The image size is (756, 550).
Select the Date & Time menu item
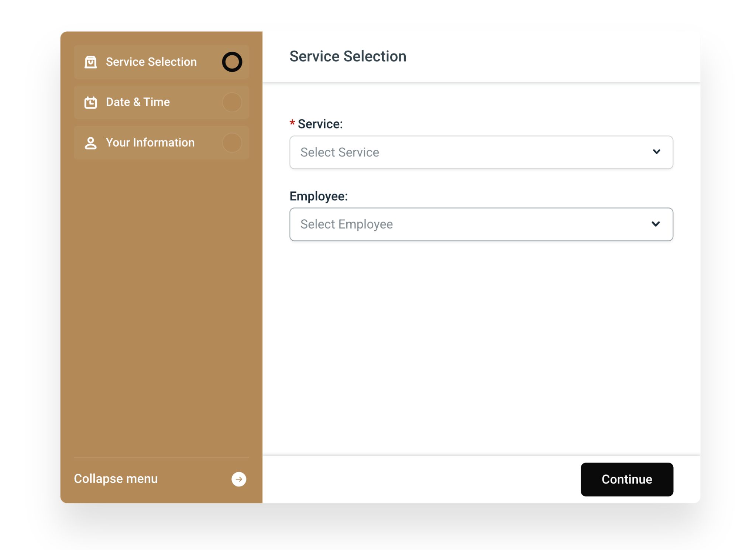[161, 102]
